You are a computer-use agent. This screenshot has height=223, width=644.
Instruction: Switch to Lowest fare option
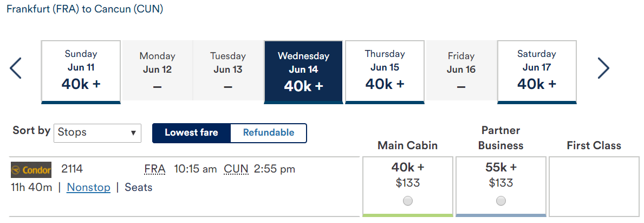191,133
